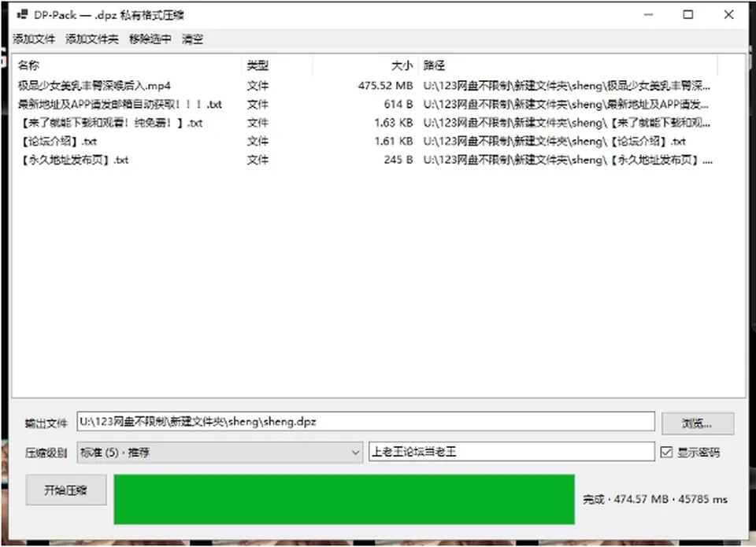The width and height of the screenshot is (756, 547).
Task: Click the 1.63 KB size cell
Action: [x=394, y=123]
